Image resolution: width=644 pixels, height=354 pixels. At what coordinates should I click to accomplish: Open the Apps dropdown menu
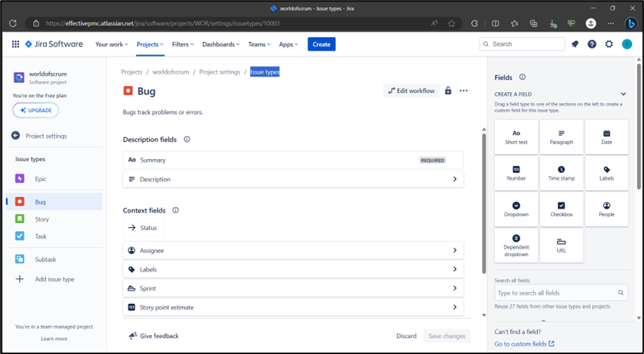coord(288,44)
